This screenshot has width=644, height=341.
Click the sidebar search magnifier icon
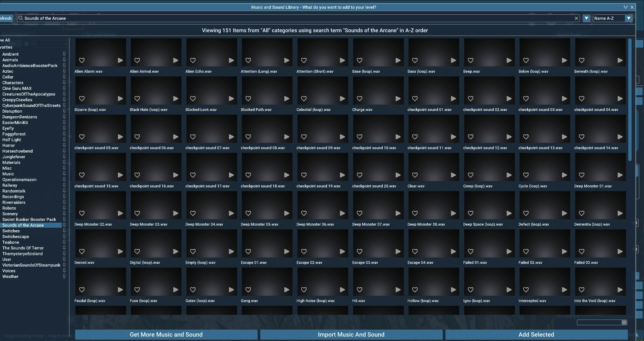[35, 44]
